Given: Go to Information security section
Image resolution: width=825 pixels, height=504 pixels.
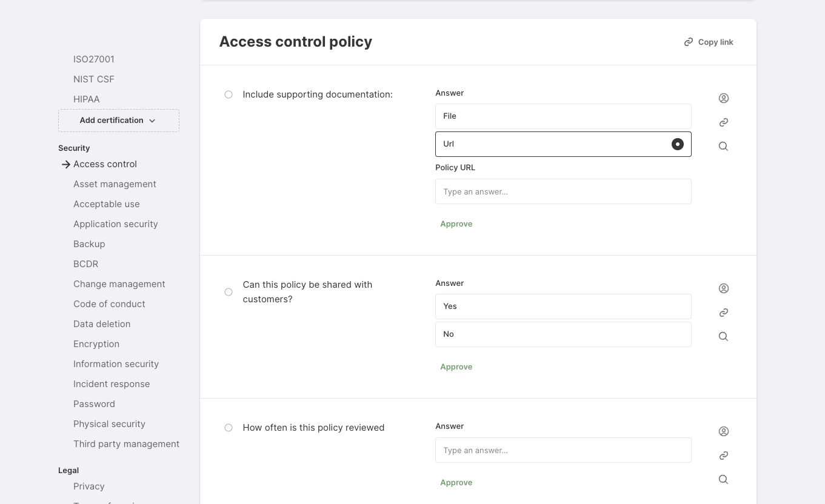Looking at the screenshot, I should [116, 364].
